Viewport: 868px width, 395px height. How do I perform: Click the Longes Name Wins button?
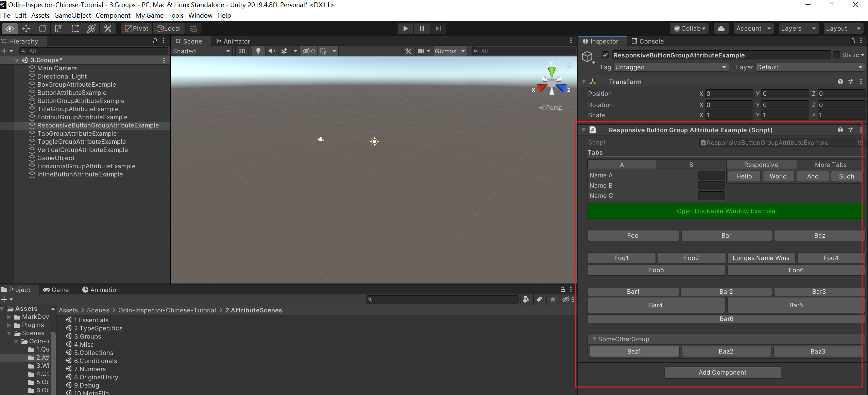(x=761, y=258)
